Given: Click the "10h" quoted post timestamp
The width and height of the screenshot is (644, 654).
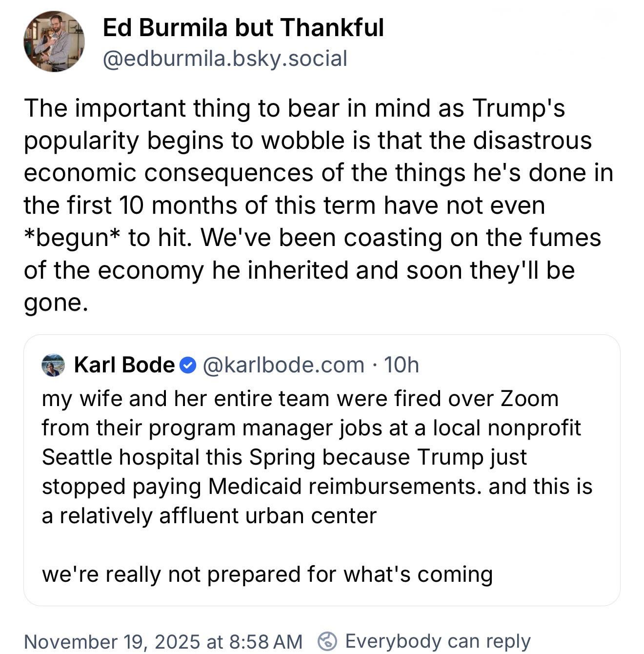Looking at the screenshot, I should click(x=401, y=365).
